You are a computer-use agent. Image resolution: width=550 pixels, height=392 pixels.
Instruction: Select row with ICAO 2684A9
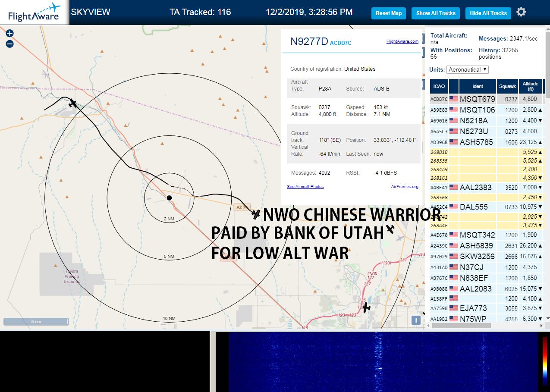(x=487, y=169)
